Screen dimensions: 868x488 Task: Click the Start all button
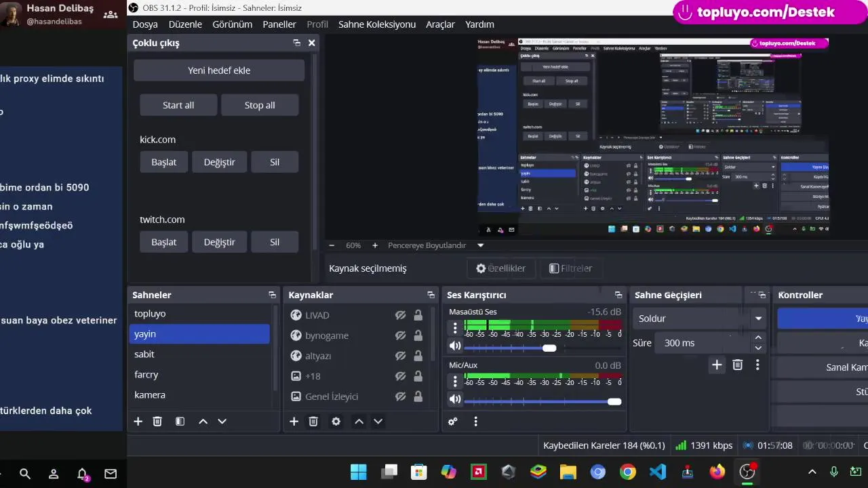[x=178, y=105]
